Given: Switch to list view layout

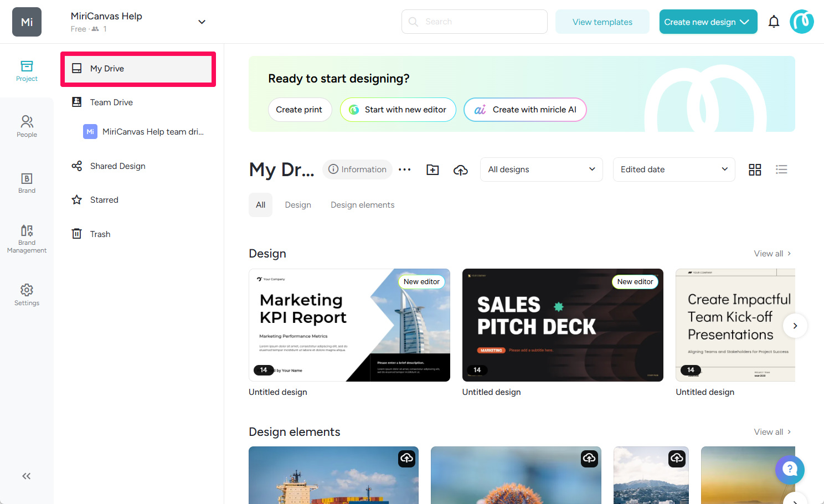Looking at the screenshot, I should [x=781, y=169].
